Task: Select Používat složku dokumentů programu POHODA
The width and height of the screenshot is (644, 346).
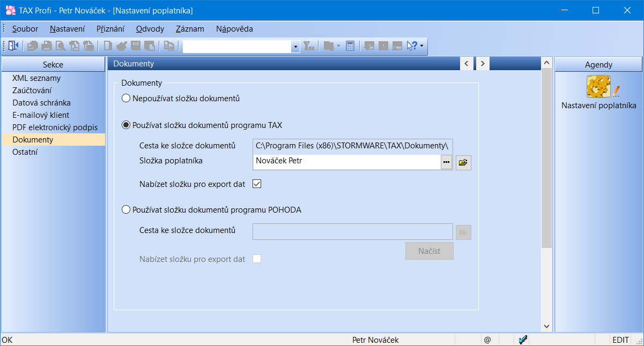Action: [x=126, y=210]
